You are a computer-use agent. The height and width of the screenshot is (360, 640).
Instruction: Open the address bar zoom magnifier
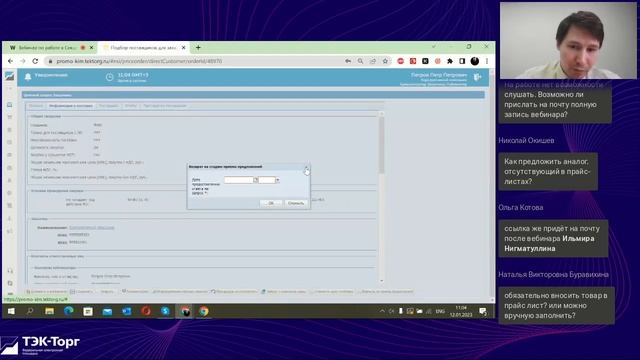point(360,61)
